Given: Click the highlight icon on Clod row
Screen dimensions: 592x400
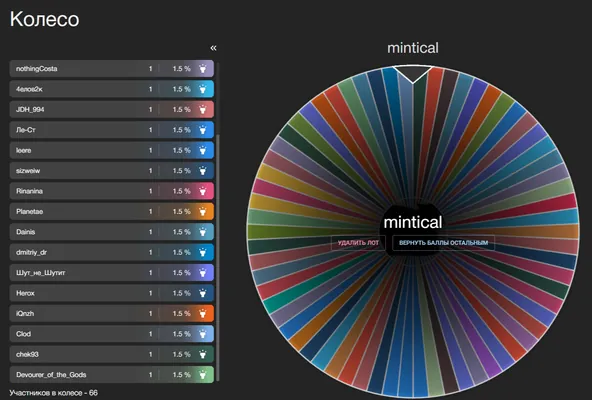Looking at the screenshot, I should click(203, 334).
